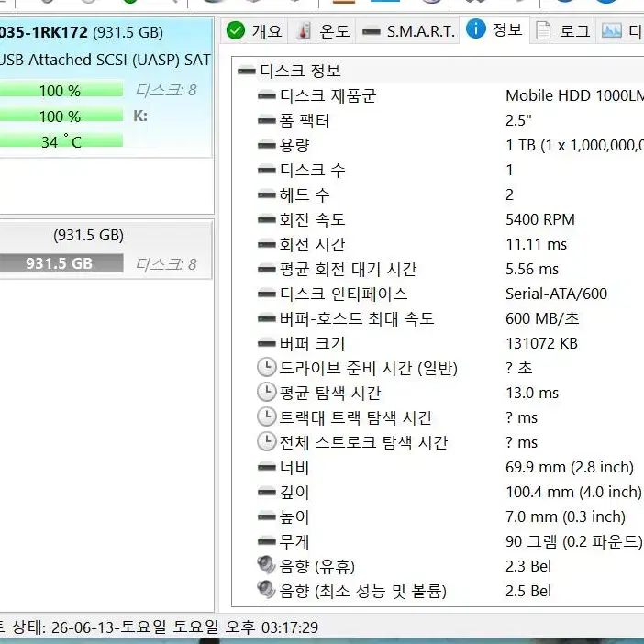Click the speaker icon beside 음향 (최소 성능 및 볼륨)
This screenshot has height=644, width=644.
point(266,589)
